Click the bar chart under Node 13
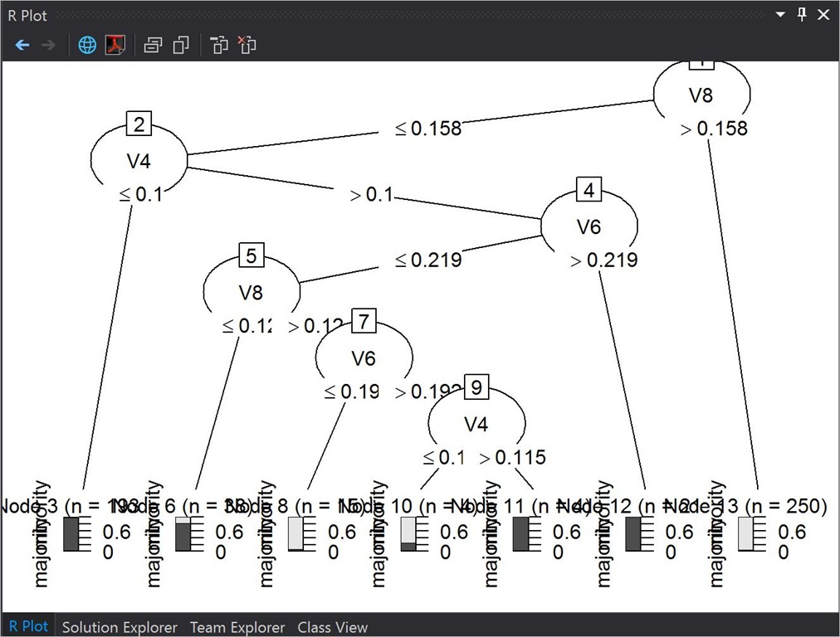 746,534
